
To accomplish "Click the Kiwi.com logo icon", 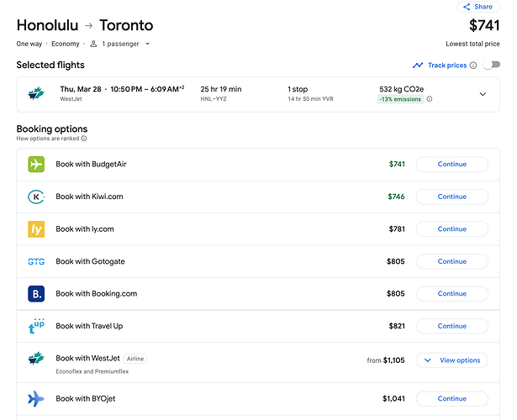I will tap(36, 197).
